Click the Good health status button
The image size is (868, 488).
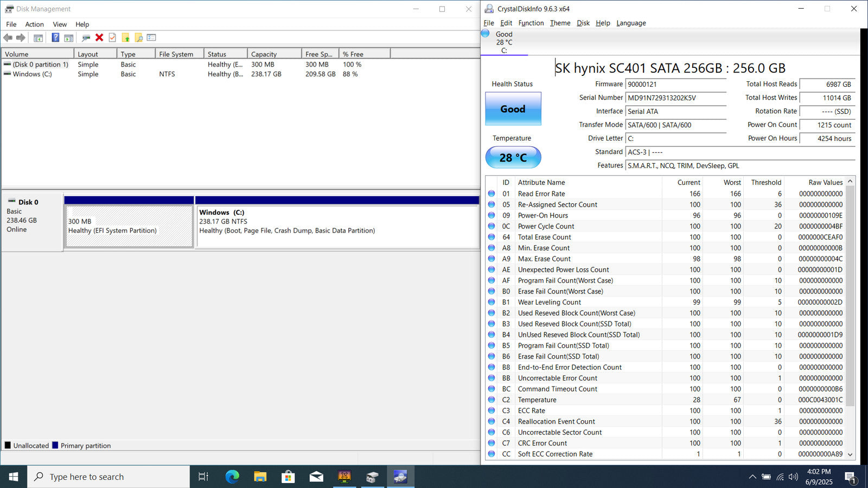513,108
